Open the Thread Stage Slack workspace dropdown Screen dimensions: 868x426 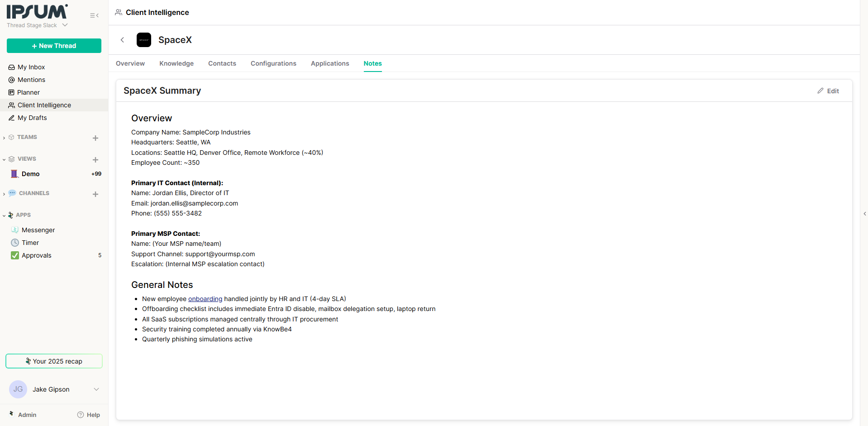coord(37,25)
